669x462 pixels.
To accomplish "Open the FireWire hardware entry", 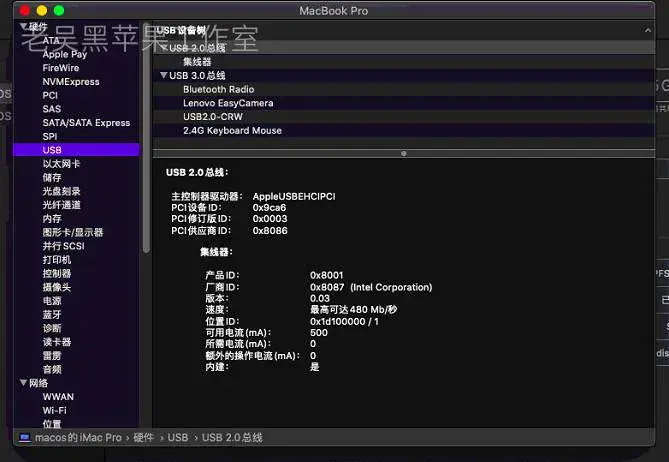I will coord(61,68).
